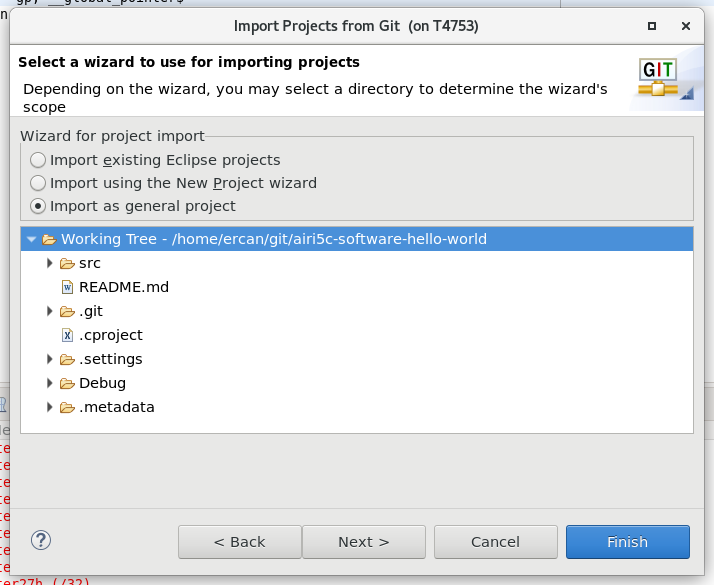Click the Debug folder icon
The height and width of the screenshot is (585, 714).
click(x=67, y=384)
